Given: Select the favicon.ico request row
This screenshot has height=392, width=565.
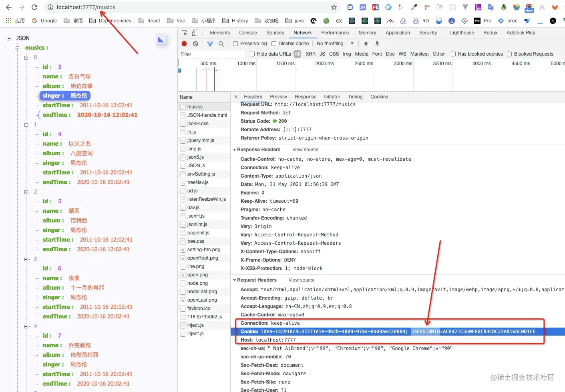Looking at the screenshot, I should (x=204, y=308).
